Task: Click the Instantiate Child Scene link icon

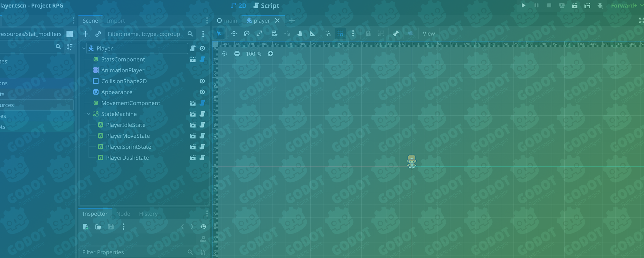Action: 98,34
